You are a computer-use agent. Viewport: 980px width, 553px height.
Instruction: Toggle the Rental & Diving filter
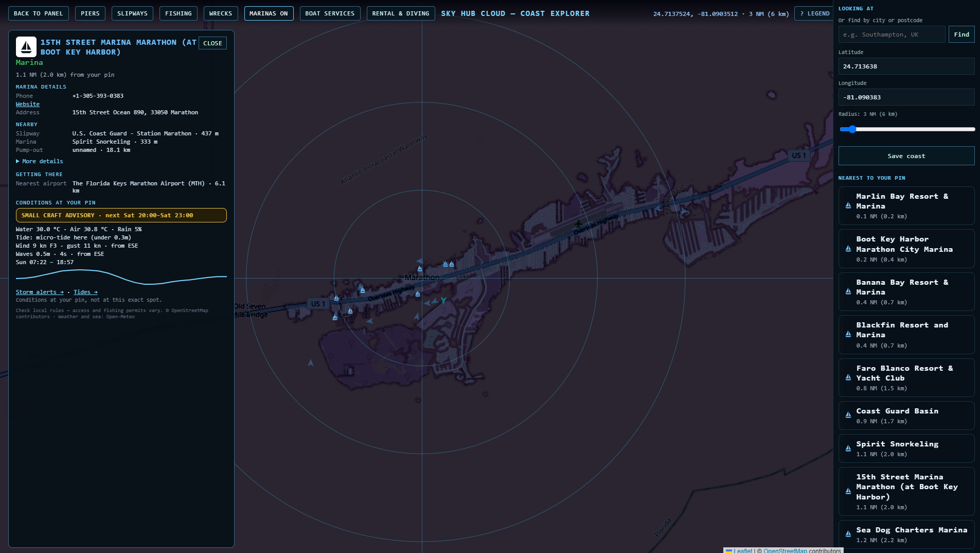coord(401,13)
